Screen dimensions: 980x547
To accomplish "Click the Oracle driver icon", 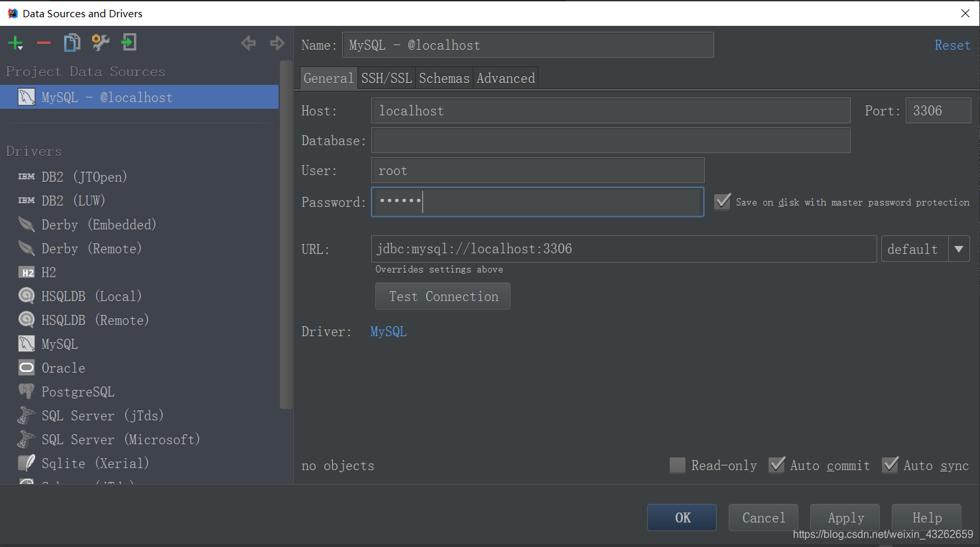I will (x=27, y=367).
